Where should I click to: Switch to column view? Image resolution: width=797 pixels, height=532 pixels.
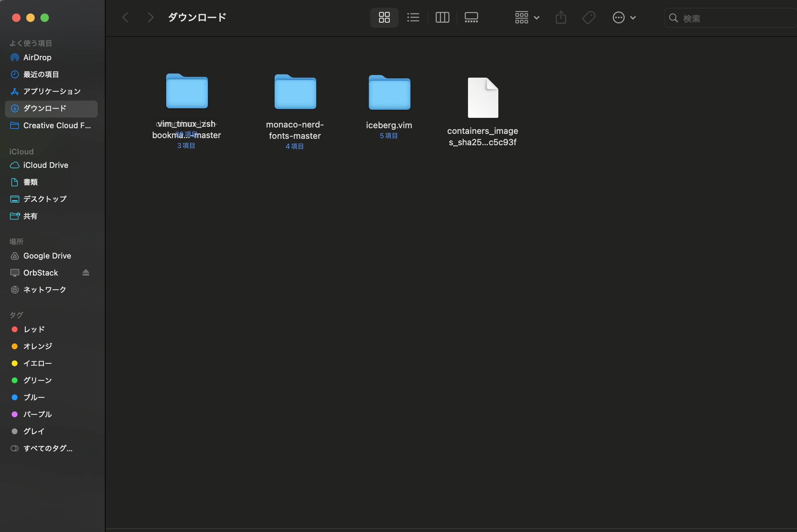pyautogui.click(x=442, y=17)
